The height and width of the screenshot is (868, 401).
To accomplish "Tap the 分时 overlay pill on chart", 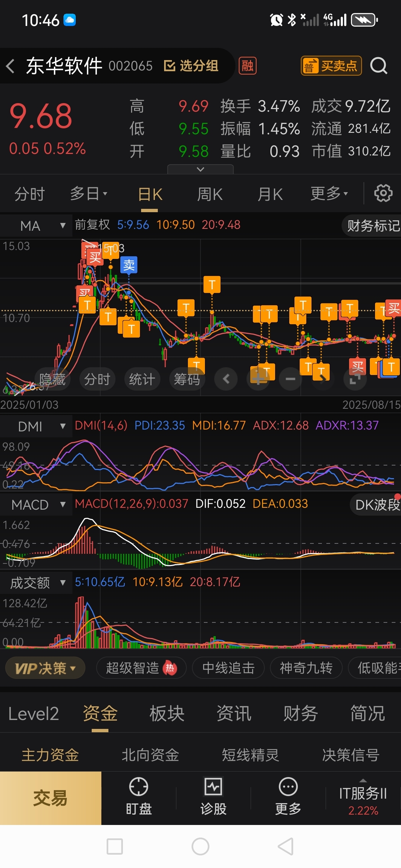I will click(97, 379).
